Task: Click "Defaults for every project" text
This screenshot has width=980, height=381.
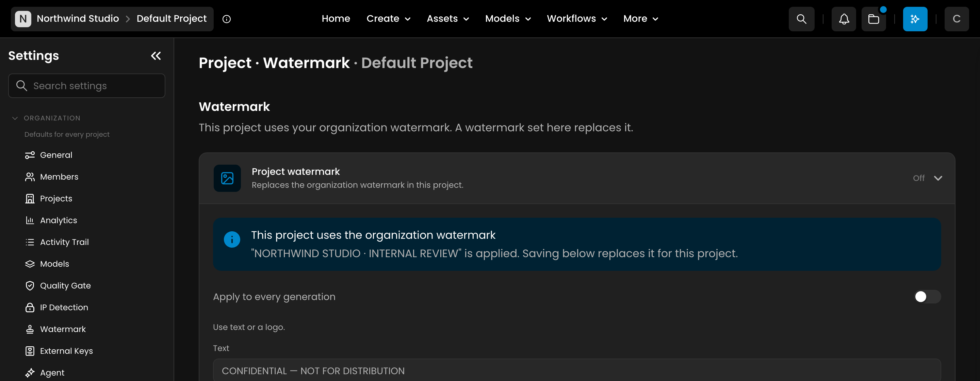Action: 67,134
